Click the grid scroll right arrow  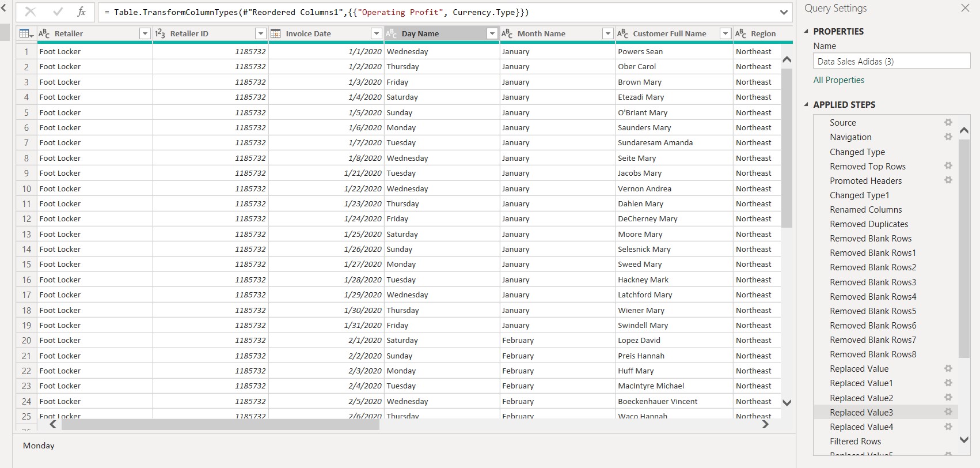[x=765, y=425]
